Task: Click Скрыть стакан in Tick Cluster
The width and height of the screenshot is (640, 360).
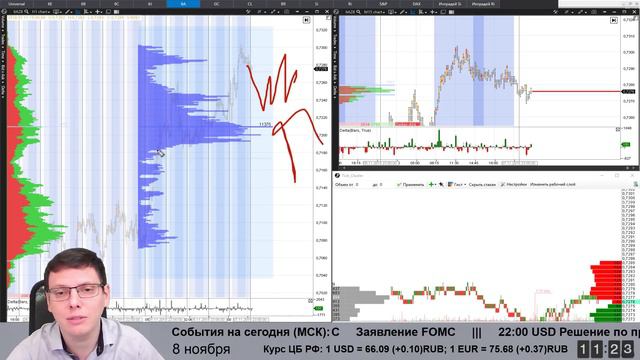Action: 482,184
